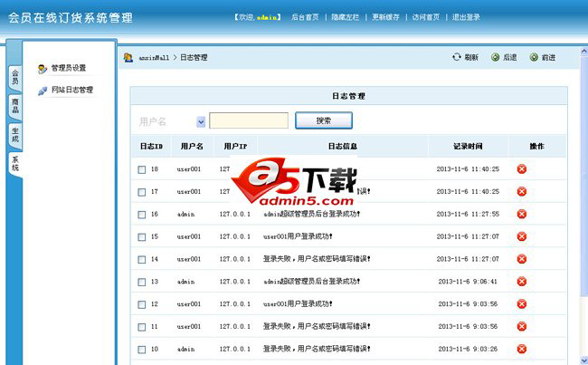This screenshot has width=588, height=365.
Task: Open 管理员设置 sidebar link
Action: point(69,68)
